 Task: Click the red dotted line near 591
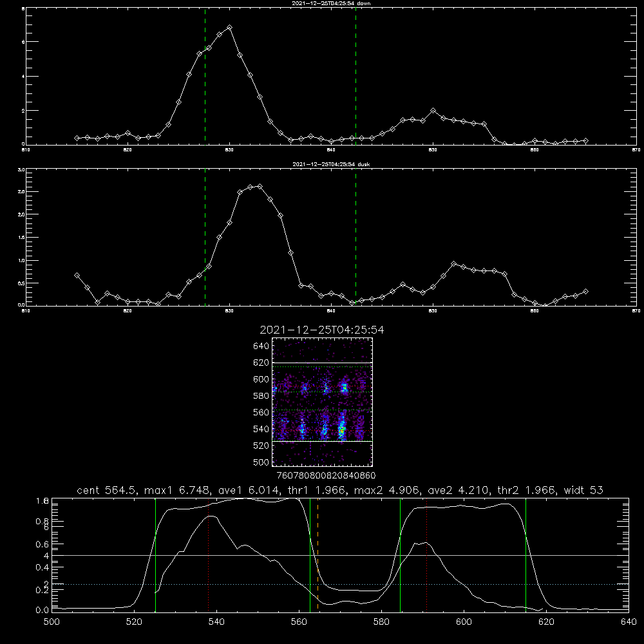point(427,555)
